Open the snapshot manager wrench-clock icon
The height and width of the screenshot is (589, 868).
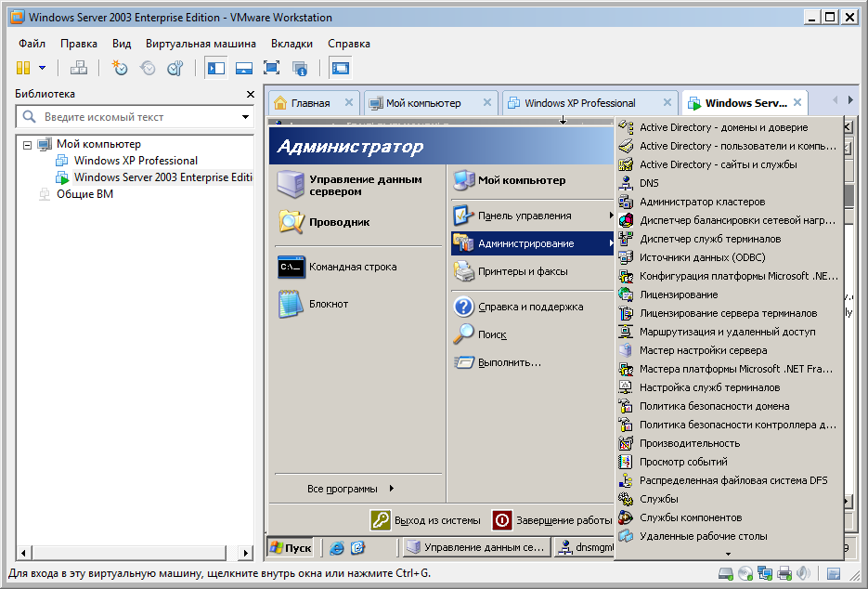(175, 68)
